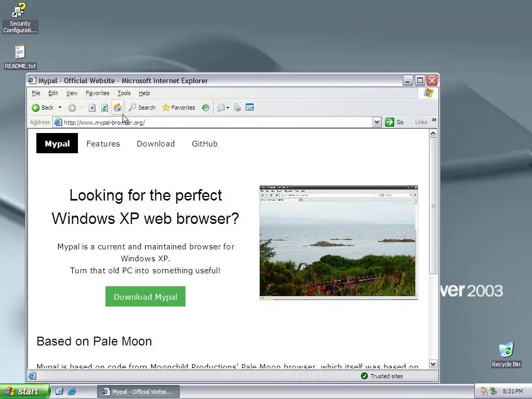Open the Start menu

pyautogui.click(x=25, y=391)
